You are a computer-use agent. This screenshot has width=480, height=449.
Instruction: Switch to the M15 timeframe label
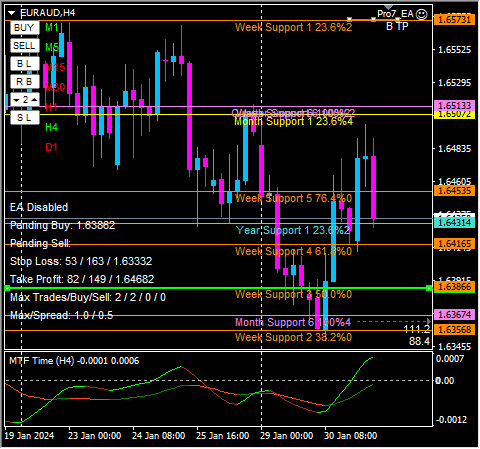[x=55, y=67]
